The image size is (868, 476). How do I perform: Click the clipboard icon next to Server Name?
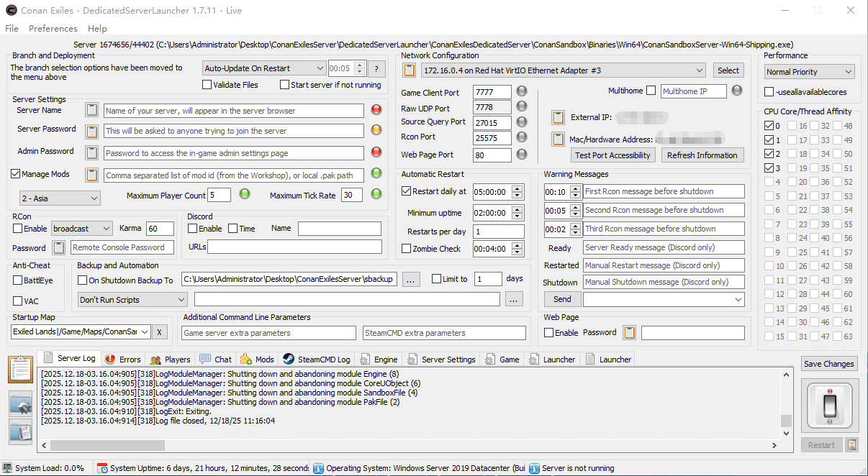(91, 111)
